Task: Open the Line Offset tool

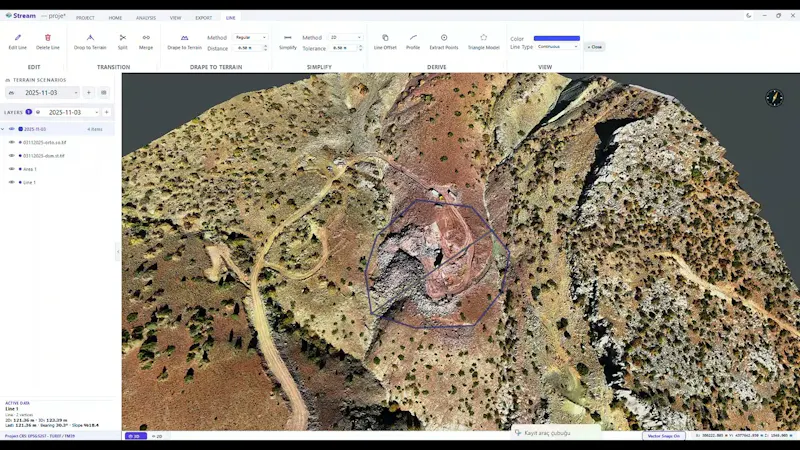Action: 385,42
